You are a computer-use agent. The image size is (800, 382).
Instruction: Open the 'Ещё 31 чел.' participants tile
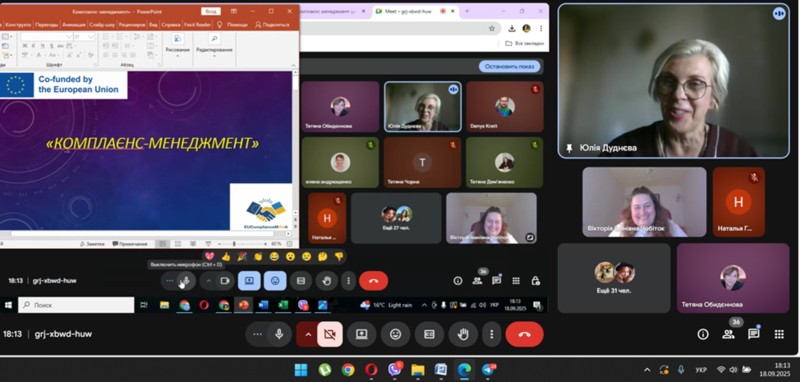tap(614, 278)
